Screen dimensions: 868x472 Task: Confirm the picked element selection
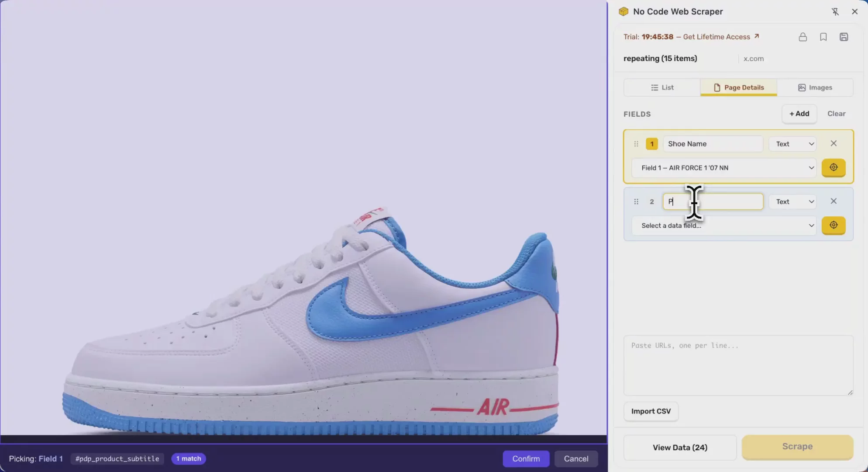526,458
